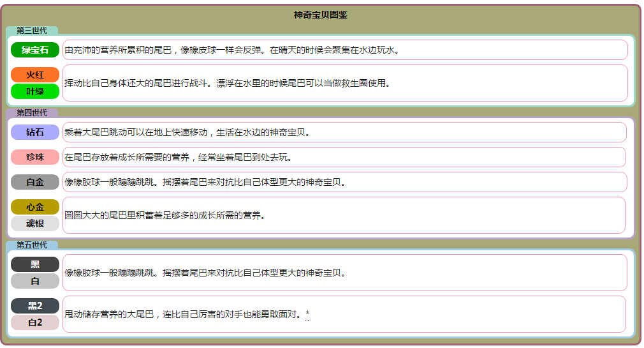Click the 第四世代 generation heading
The width and height of the screenshot is (644, 348).
tap(32, 113)
